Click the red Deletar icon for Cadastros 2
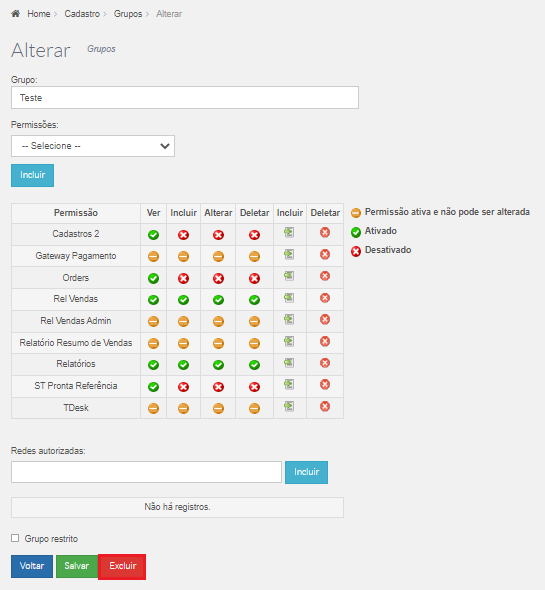 pos(325,233)
